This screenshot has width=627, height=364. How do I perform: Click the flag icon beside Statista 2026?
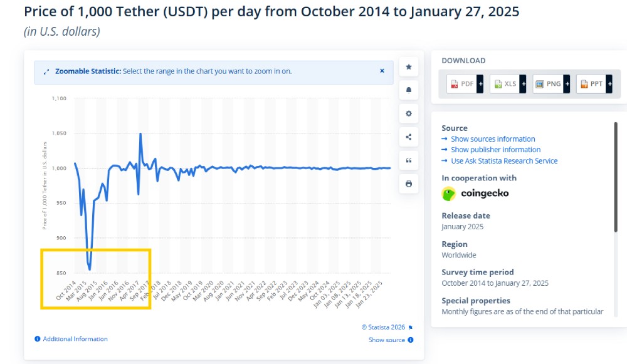coord(411,327)
